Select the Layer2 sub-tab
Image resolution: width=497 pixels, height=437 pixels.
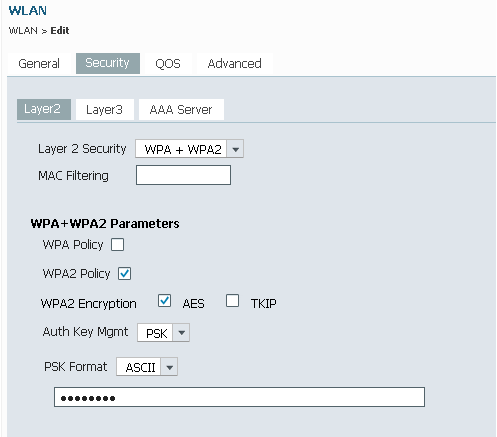point(44,109)
